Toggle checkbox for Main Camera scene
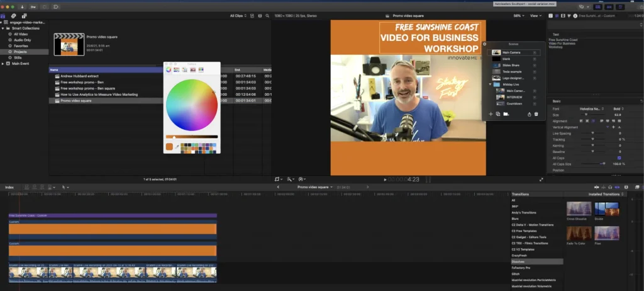The height and width of the screenshot is (291, 644). point(535,53)
